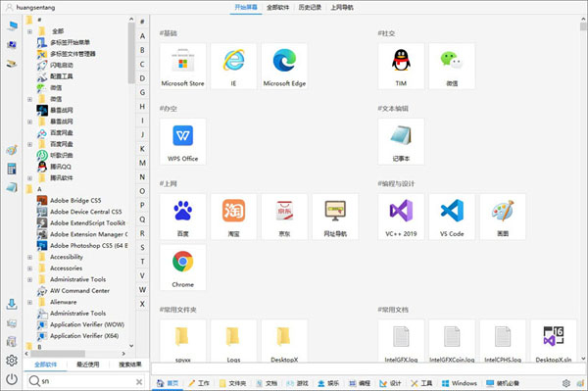Open the IntelGFXCoin.log document tile

(452, 341)
